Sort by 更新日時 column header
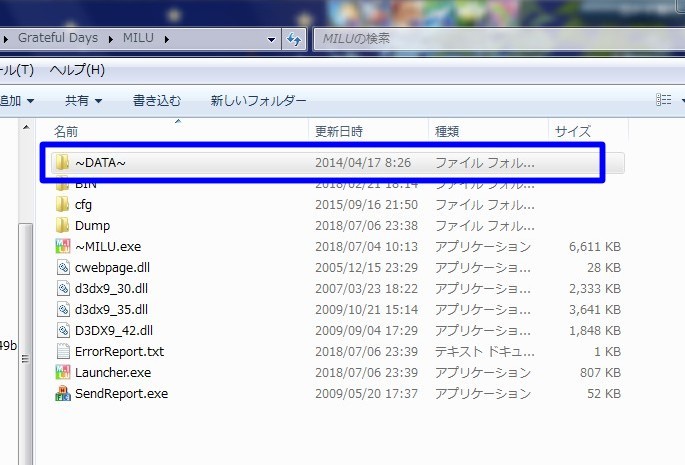The width and height of the screenshot is (685, 465). pyautogui.click(x=339, y=131)
